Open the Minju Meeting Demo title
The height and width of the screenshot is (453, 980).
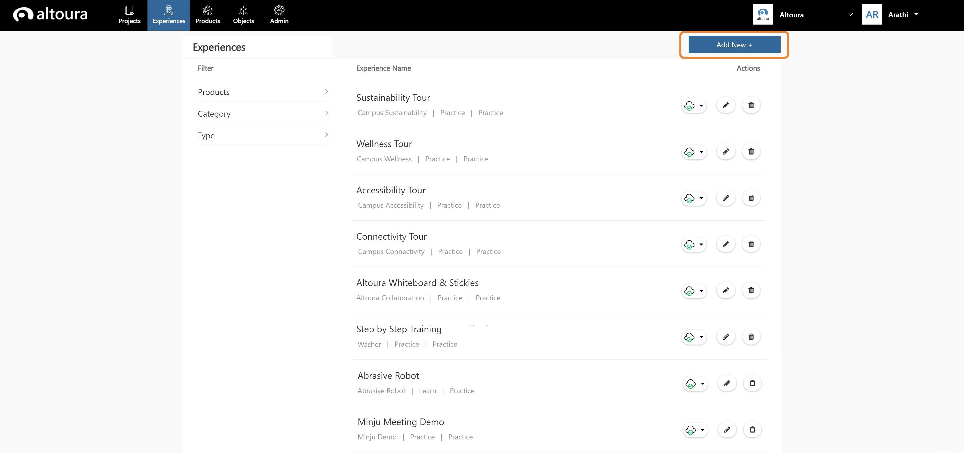[401, 422]
